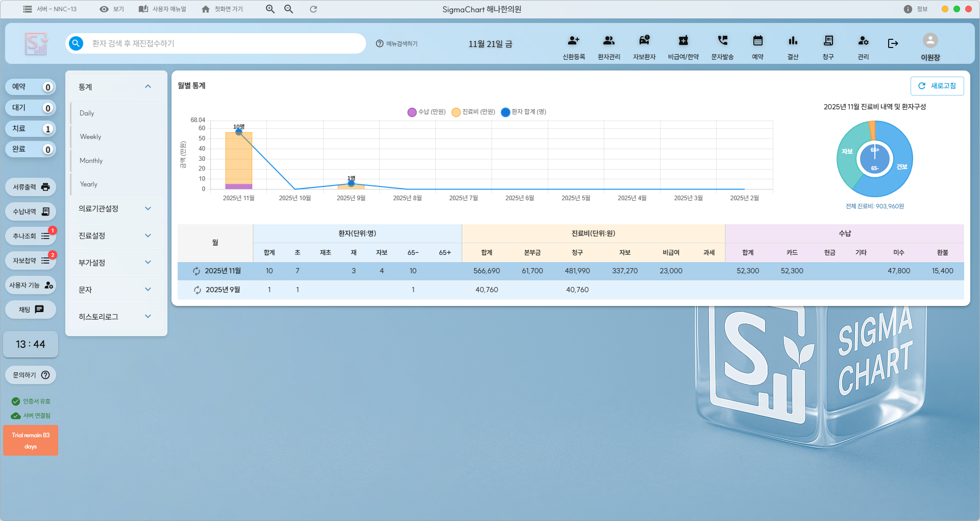
Task: Click the 새로고침 refresh button
Action: coord(937,86)
